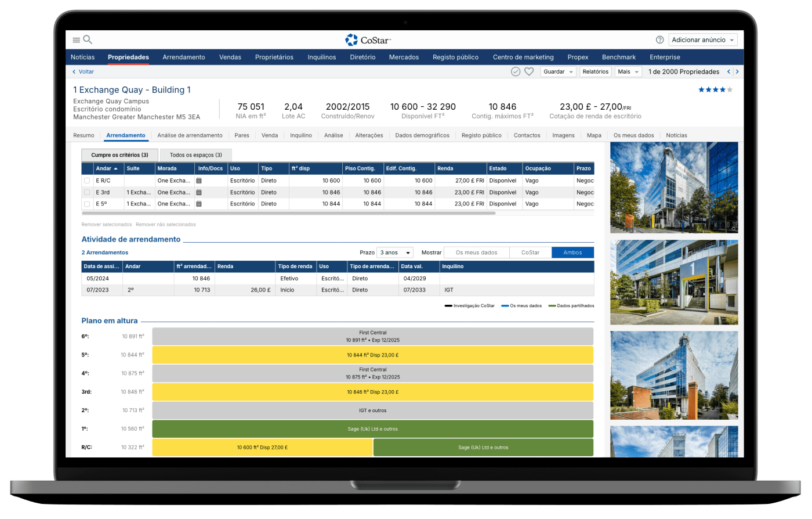The height and width of the screenshot is (519, 812).
Task: Open the Vendas menu item
Action: click(x=230, y=57)
